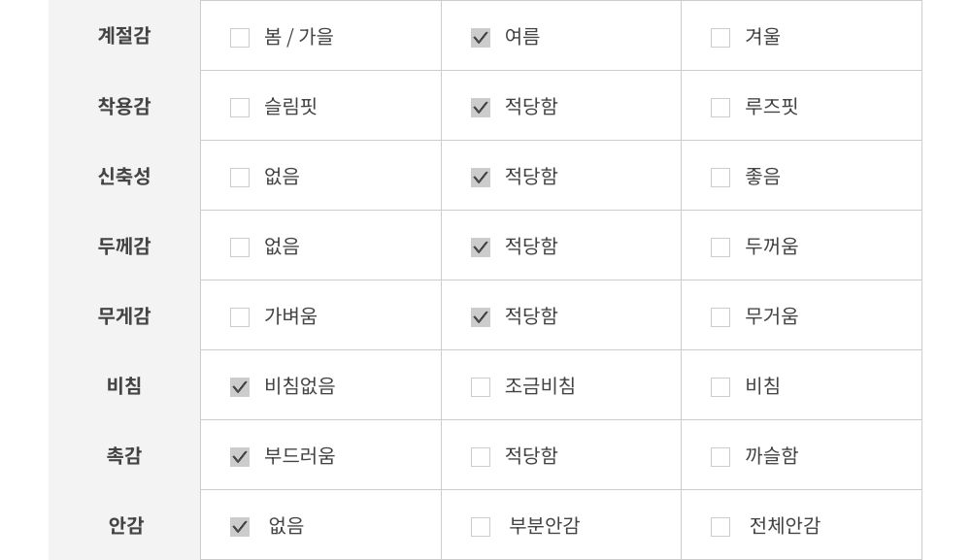Uncheck the 비침없음 checkbox
Viewport: 971px width, 560px height.
pos(240,387)
